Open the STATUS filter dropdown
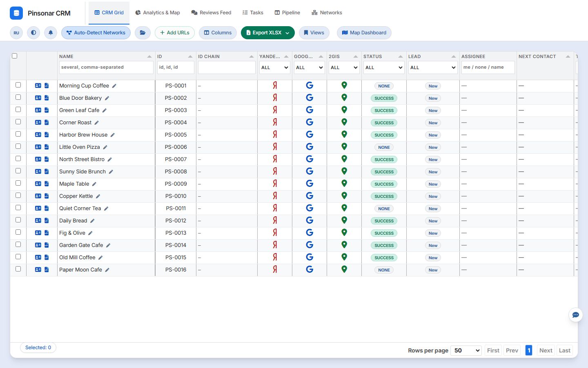The image size is (588, 368). [384, 67]
